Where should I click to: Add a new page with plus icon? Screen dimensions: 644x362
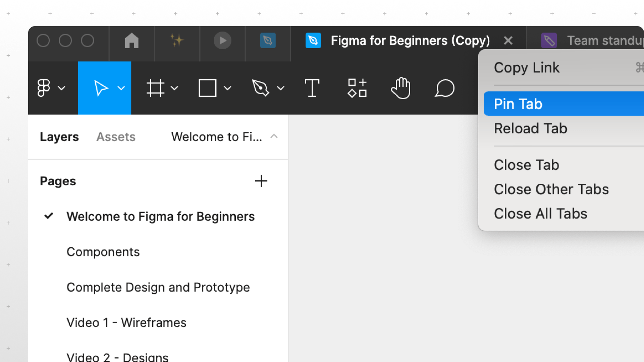tap(261, 181)
